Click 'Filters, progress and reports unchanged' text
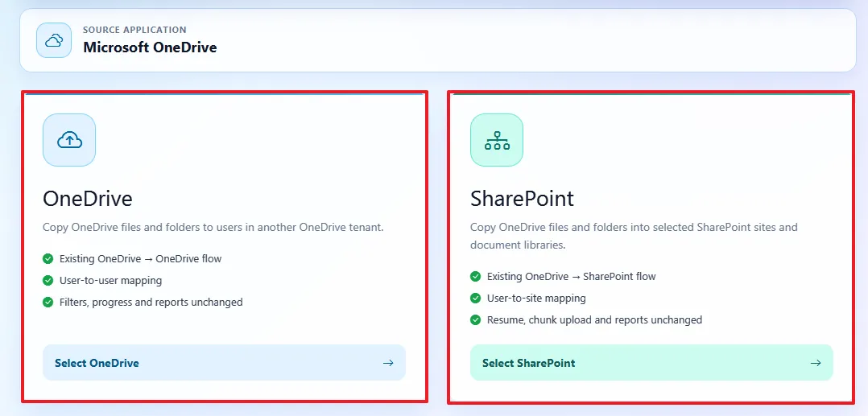The image size is (868, 416). tap(151, 302)
